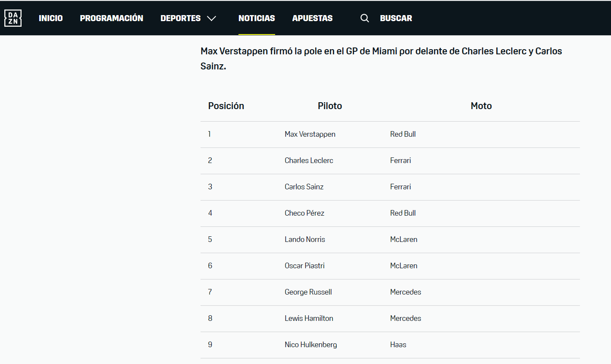The image size is (611, 364).
Task: Click position number 8 cell
Action: 210,318
